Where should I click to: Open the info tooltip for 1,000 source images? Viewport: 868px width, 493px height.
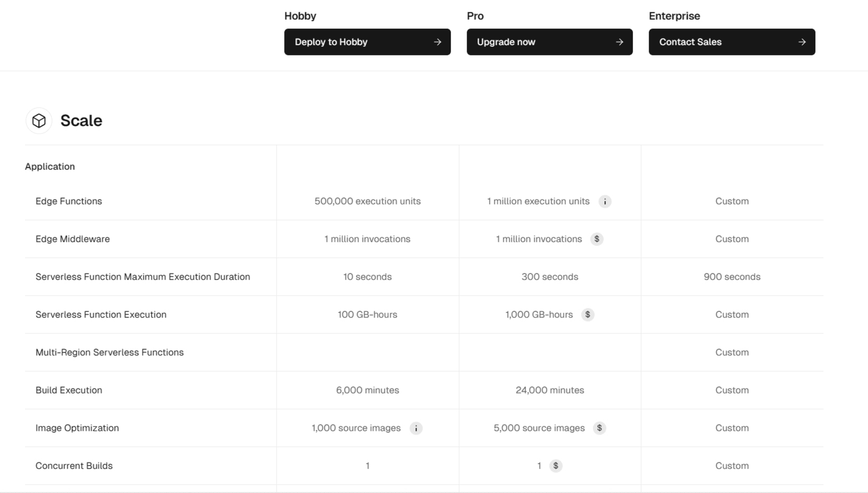pyautogui.click(x=416, y=428)
